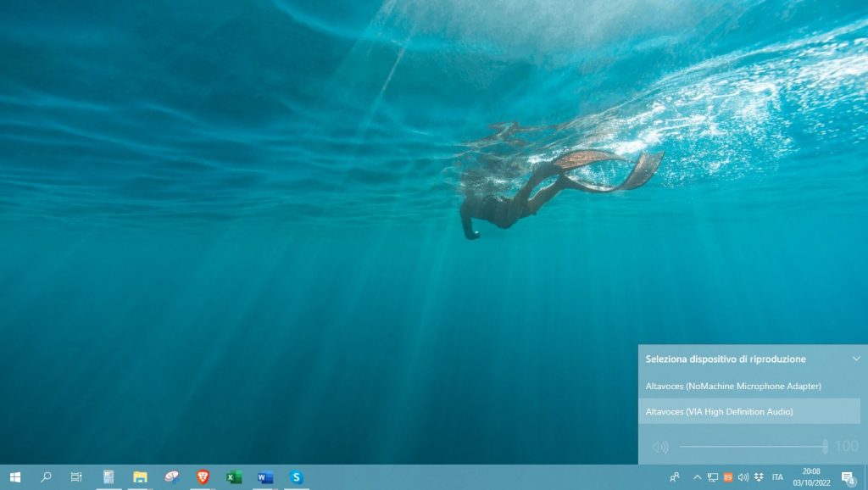
Task: Open the People icon in the taskbar
Action: pos(675,477)
